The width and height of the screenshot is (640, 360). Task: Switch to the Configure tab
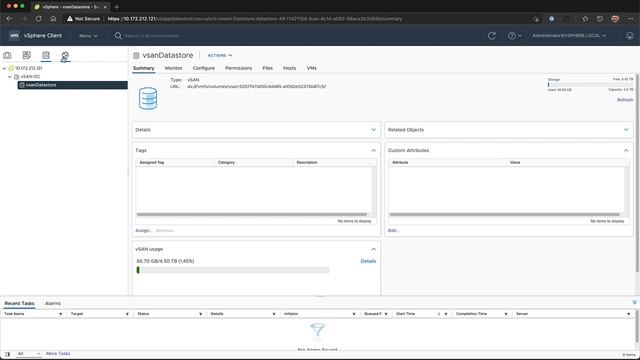point(204,68)
